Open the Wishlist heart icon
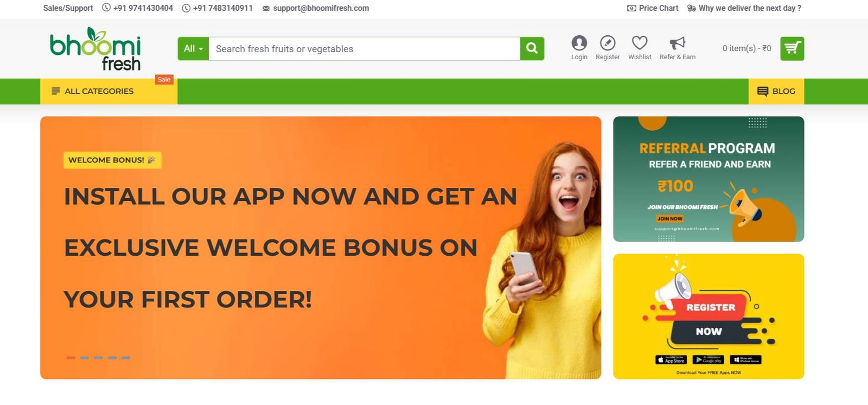The width and height of the screenshot is (868, 405). point(640,43)
